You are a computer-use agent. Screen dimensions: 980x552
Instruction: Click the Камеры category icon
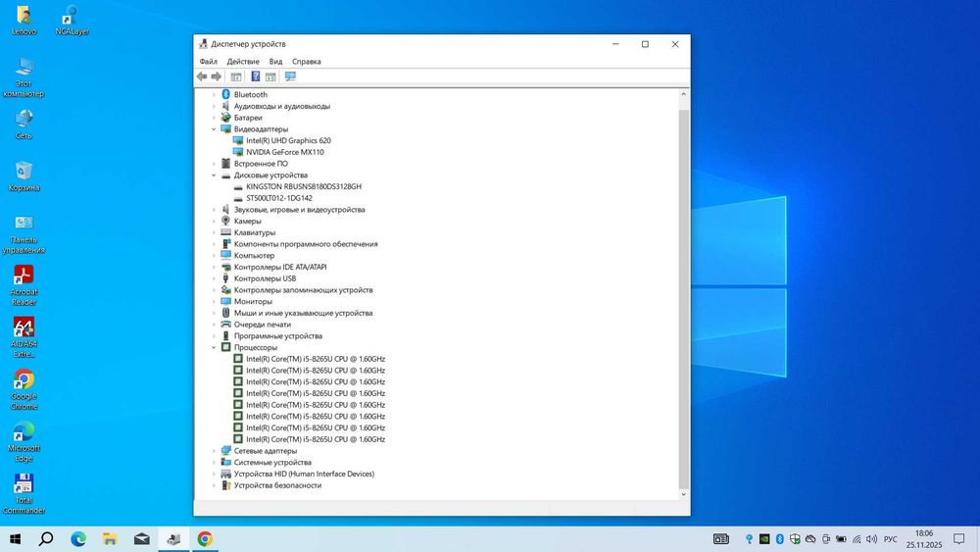(225, 221)
